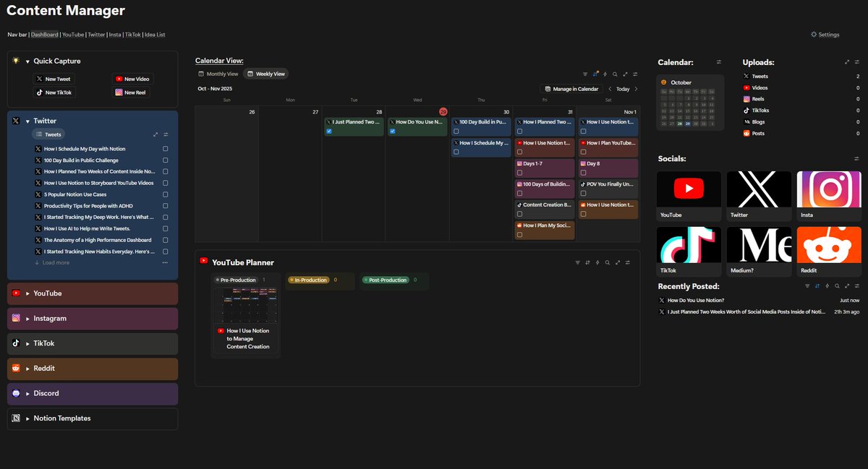Check the box next to Productivity Tips for People with ADHD
Image resolution: width=868 pixels, height=469 pixels.
tap(165, 205)
